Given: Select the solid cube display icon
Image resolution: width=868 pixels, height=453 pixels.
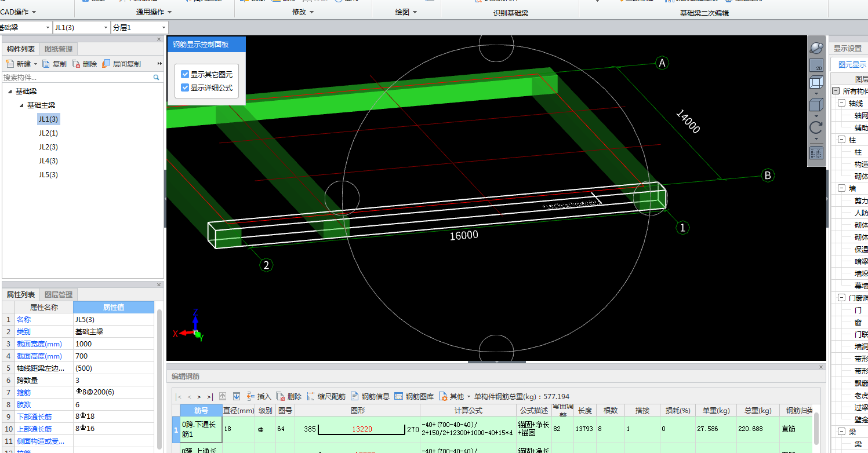Looking at the screenshot, I should click(816, 105).
